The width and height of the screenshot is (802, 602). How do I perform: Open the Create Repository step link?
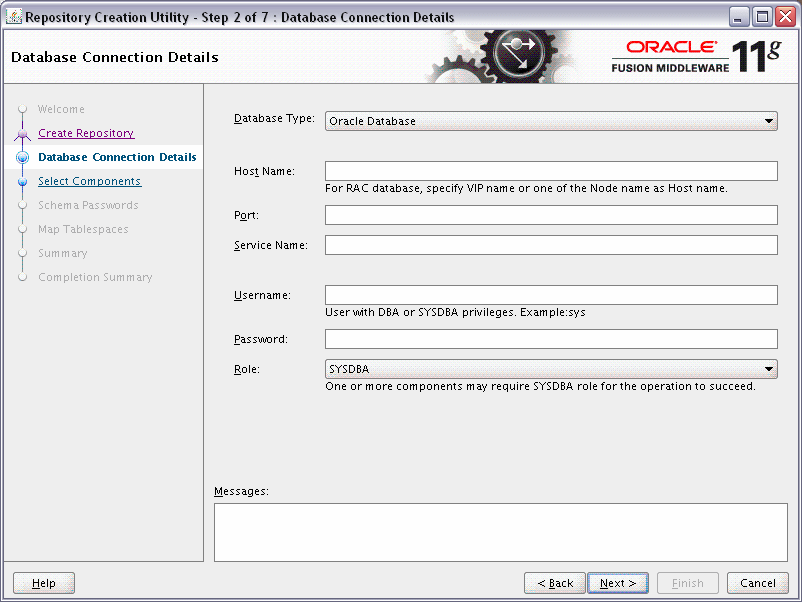[x=86, y=133]
